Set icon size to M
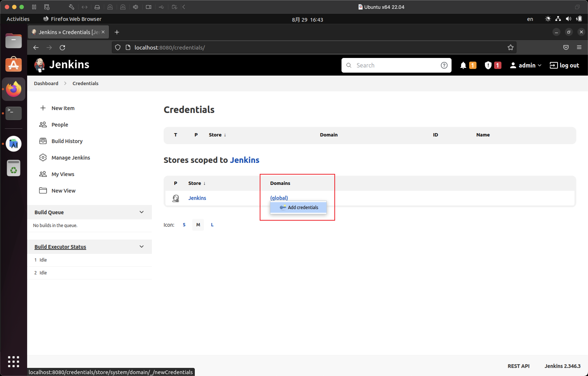The height and width of the screenshot is (376, 588). coord(198,225)
